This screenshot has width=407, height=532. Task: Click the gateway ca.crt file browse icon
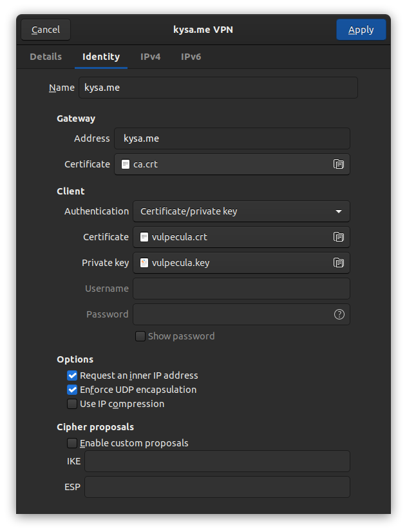point(338,164)
